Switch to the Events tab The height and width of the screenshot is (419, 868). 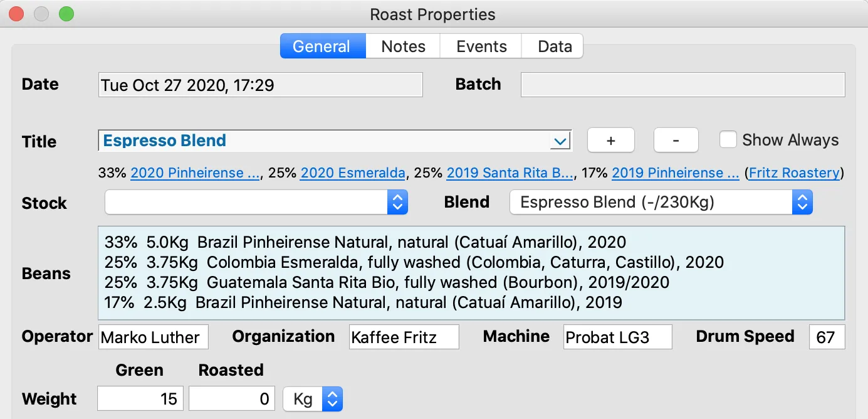[481, 46]
